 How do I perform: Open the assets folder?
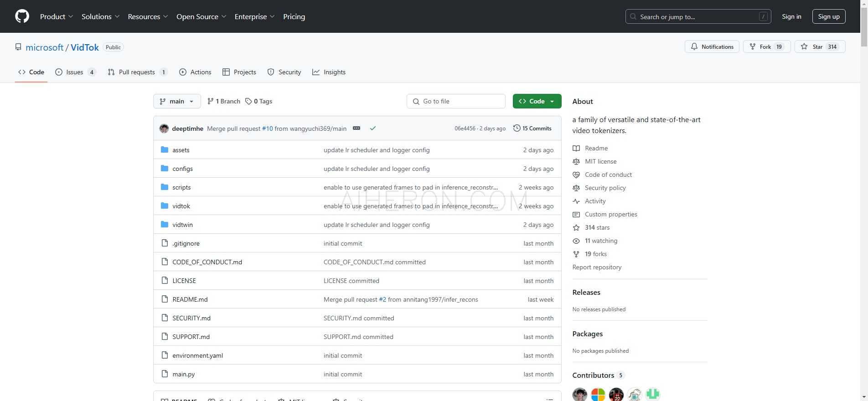(x=181, y=150)
